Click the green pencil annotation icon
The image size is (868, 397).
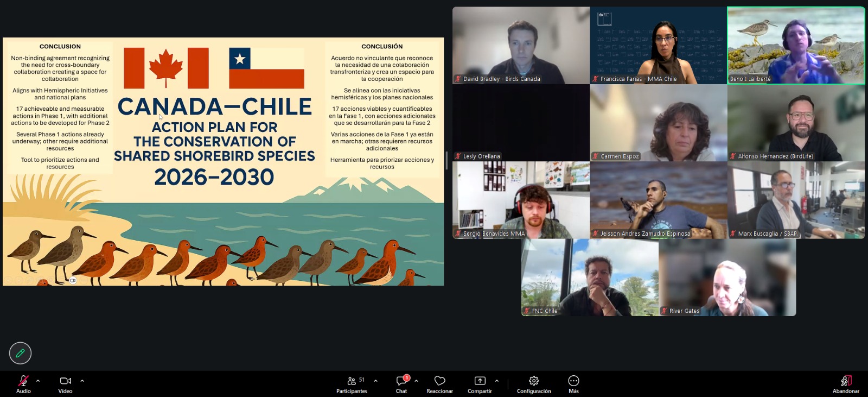pyautogui.click(x=20, y=353)
